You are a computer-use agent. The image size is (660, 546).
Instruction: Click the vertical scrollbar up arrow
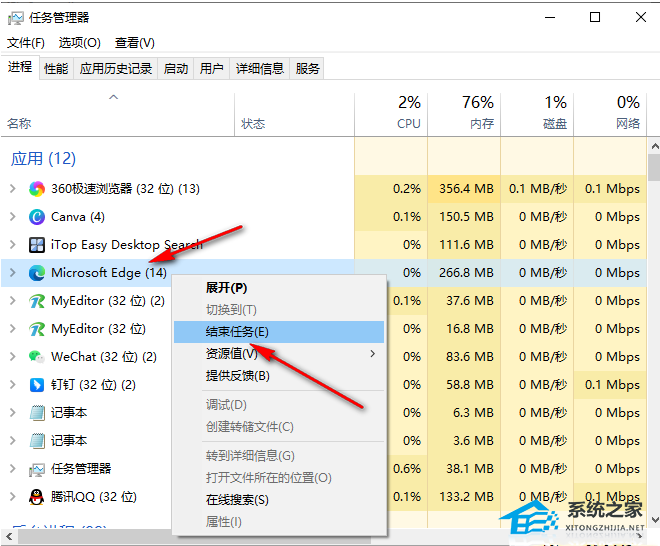[655, 146]
